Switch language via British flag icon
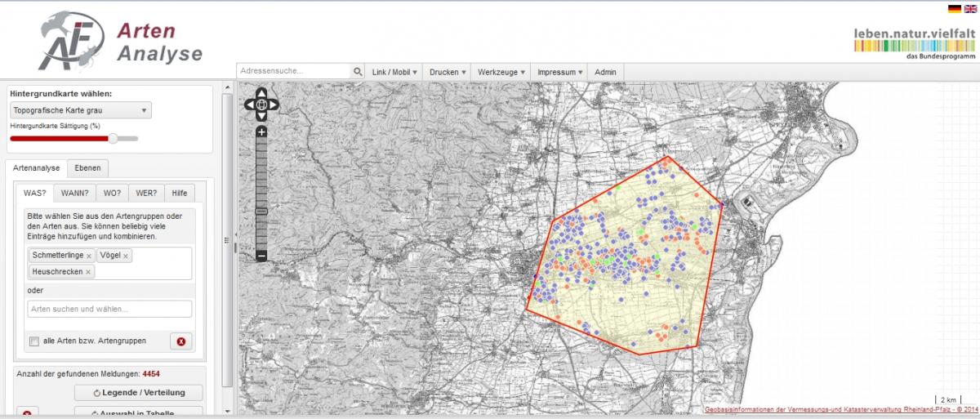 (x=969, y=9)
